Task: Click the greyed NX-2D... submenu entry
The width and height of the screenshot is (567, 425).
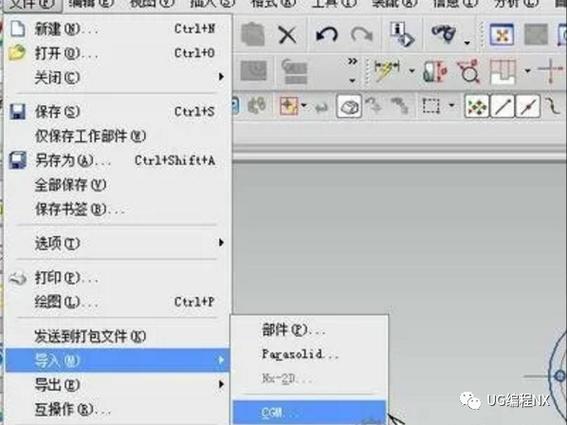Action: coord(310,379)
